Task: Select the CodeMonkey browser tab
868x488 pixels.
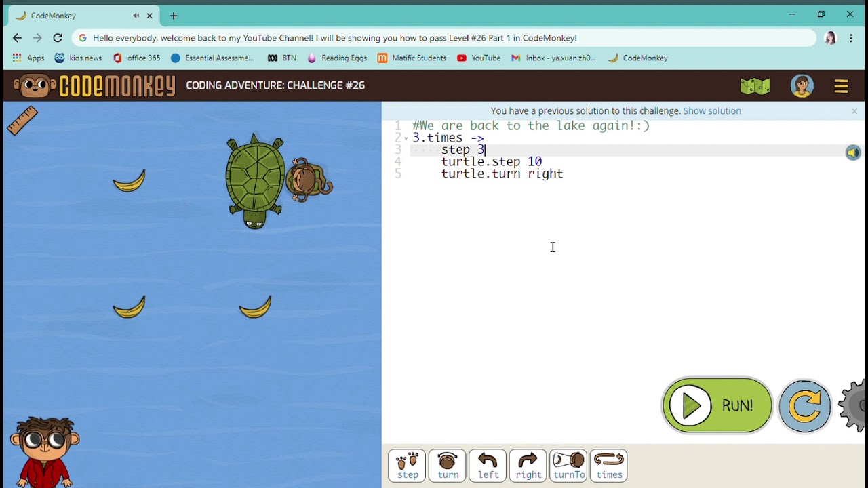Action: click(x=83, y=16)
